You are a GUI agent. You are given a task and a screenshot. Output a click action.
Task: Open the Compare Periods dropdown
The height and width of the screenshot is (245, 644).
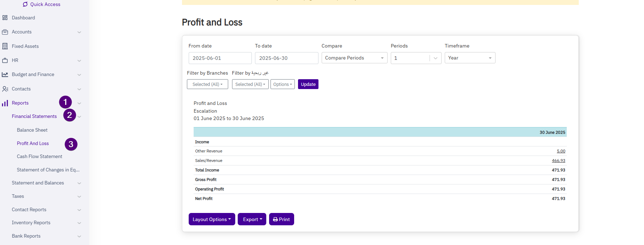(354, 58)
